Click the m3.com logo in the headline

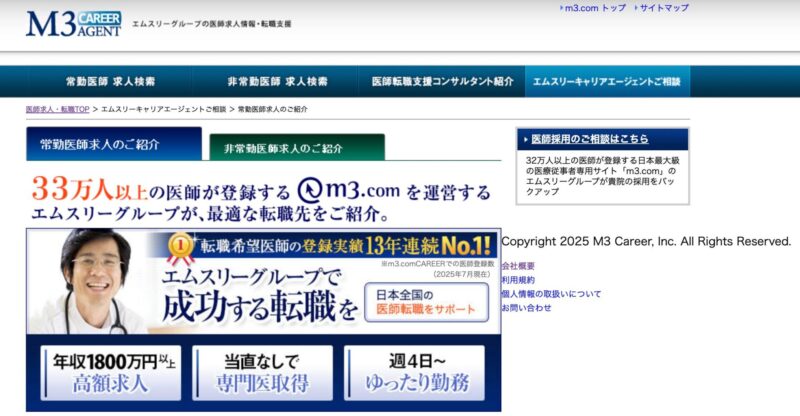pos(349,190)
